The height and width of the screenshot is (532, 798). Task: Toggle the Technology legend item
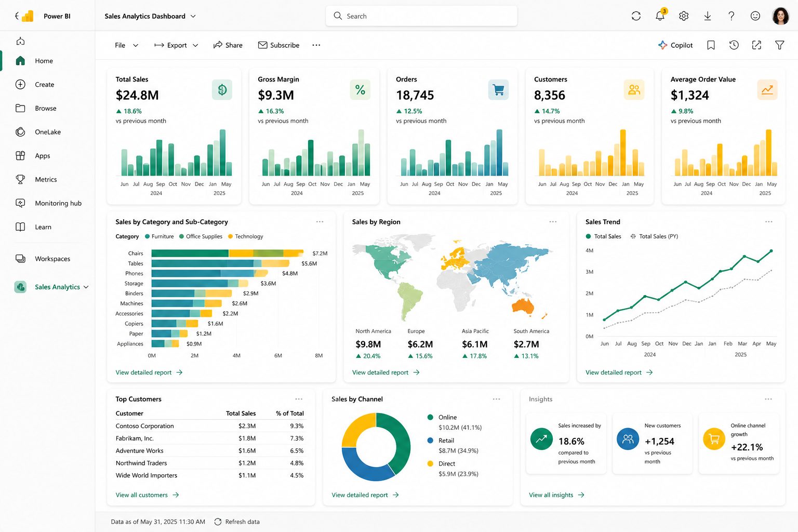pyautogui.click(x=246, y=236)
